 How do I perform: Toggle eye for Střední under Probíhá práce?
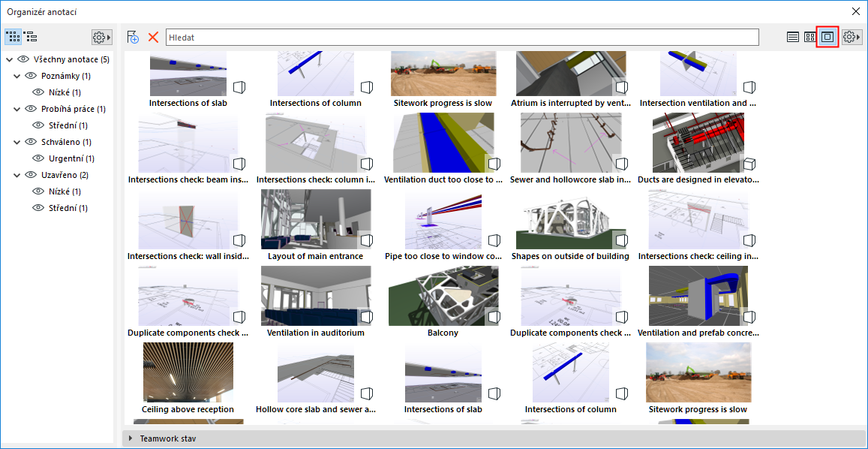39,125
